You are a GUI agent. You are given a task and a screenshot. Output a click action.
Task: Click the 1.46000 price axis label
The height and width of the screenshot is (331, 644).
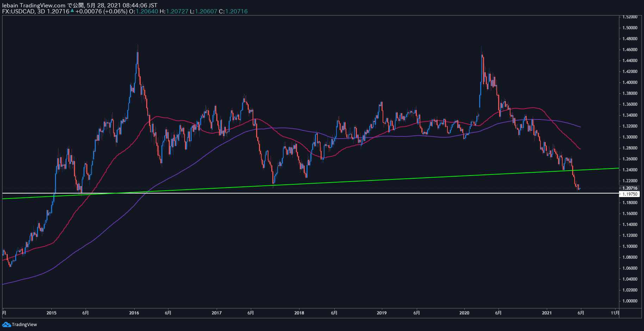click(x=630, y=50)
